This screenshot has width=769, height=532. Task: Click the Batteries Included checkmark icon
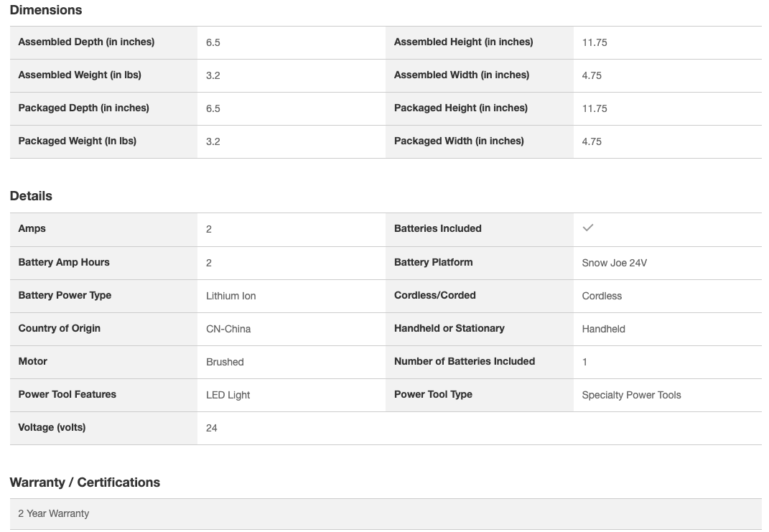tap(588, 228)
